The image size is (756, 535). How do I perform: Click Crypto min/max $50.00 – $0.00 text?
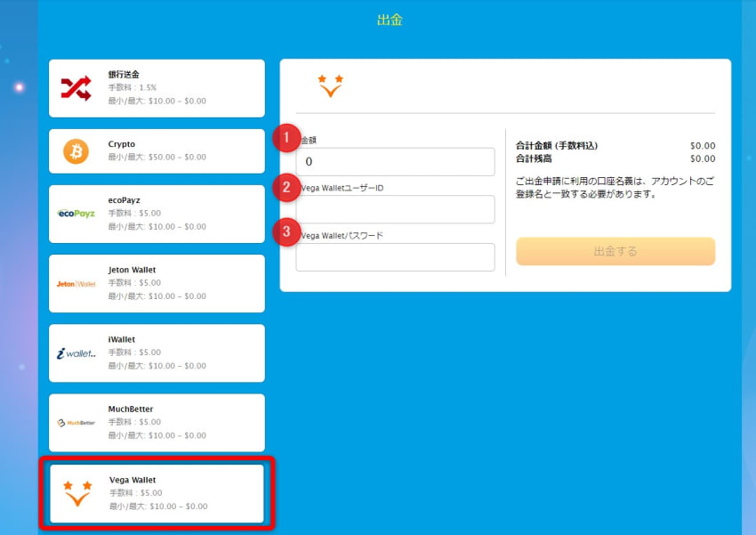tap(157, 157)
